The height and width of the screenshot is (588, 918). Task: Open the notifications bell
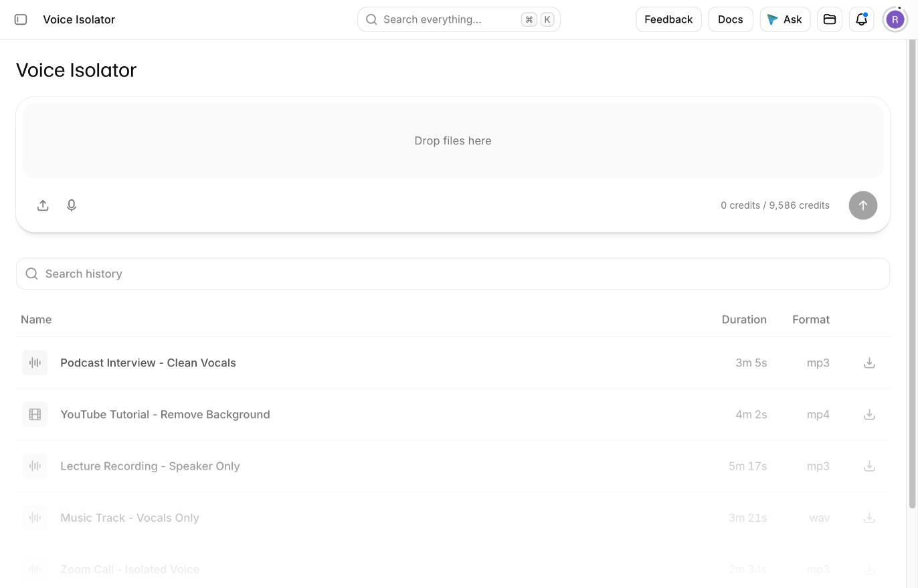click(x=862, y=19)
